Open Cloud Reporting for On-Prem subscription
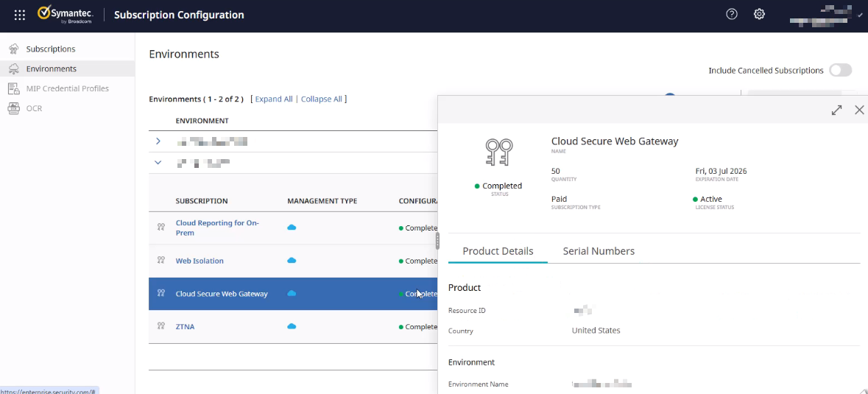The height and width of the screenshot is (394, 868). (x=217, y=228)
